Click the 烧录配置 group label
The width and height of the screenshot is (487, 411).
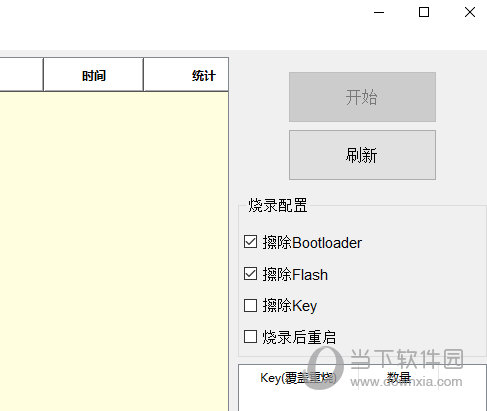click(278, 205)
